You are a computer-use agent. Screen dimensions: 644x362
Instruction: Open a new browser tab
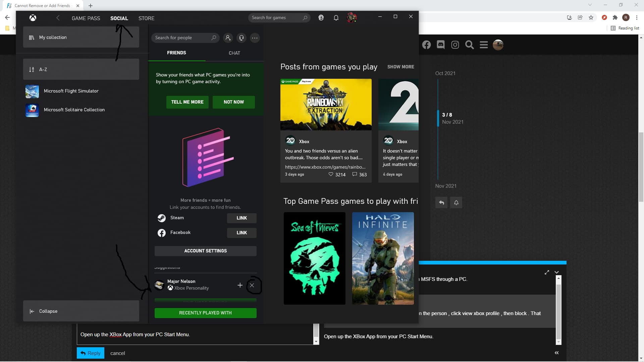(x=91, y=6)
